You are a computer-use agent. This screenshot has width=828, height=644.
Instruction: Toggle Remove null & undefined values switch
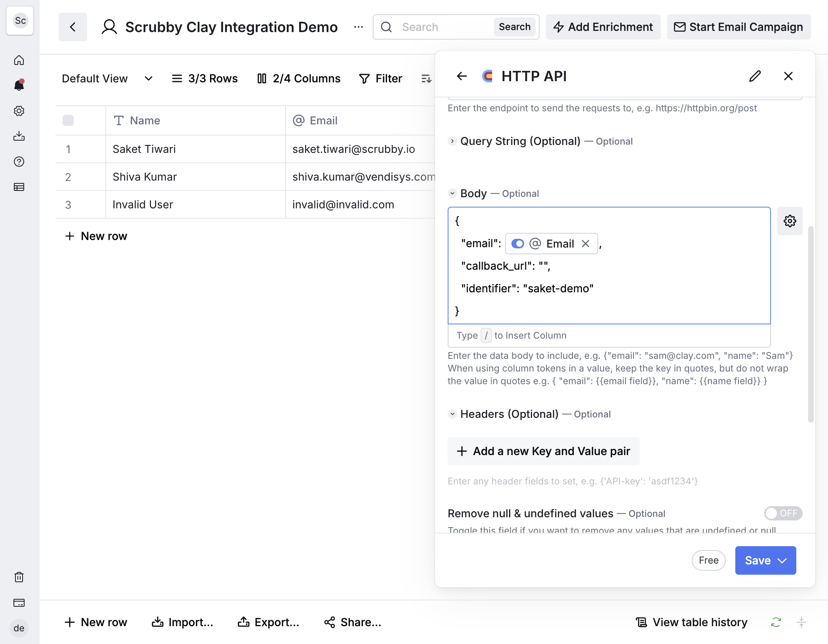(x=783, y=513)
